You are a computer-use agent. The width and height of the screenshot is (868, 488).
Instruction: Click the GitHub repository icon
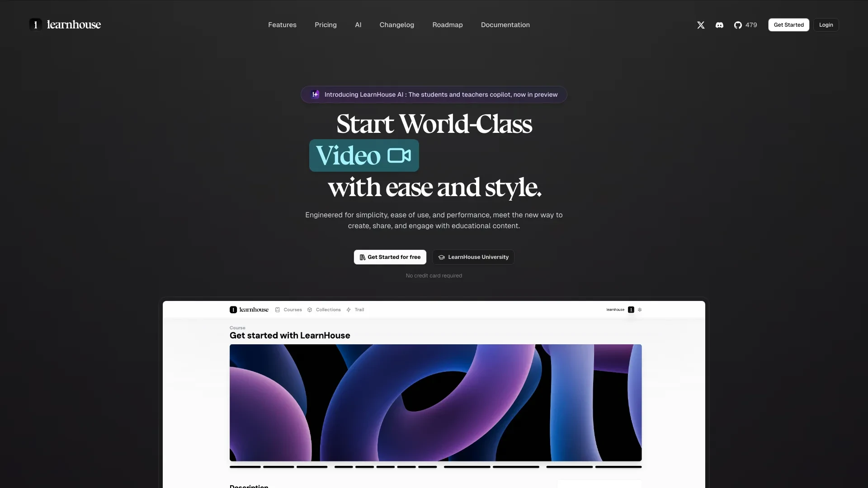(x=737, y=25)
